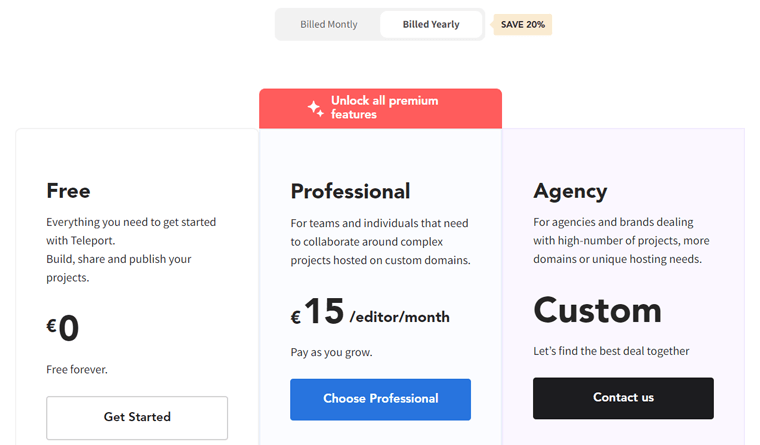Click the /editor/month label
Viewport: 760px width, 445px height.
click(399, 317)
